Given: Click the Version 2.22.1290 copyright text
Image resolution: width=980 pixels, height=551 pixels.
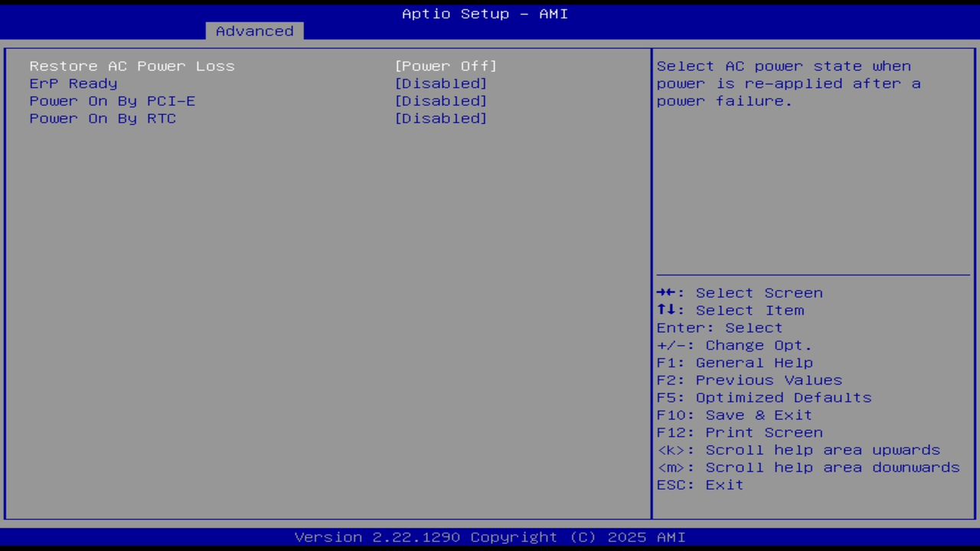Looking at the screenshot, I should pyautogui.click(x=490, y=536).
